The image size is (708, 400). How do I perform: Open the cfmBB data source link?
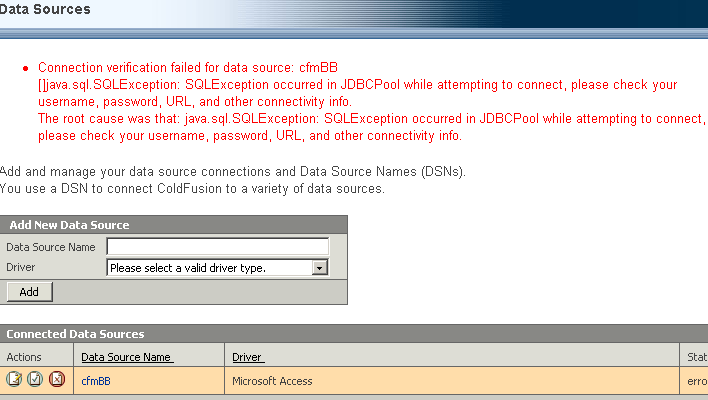tap(96, 381)
